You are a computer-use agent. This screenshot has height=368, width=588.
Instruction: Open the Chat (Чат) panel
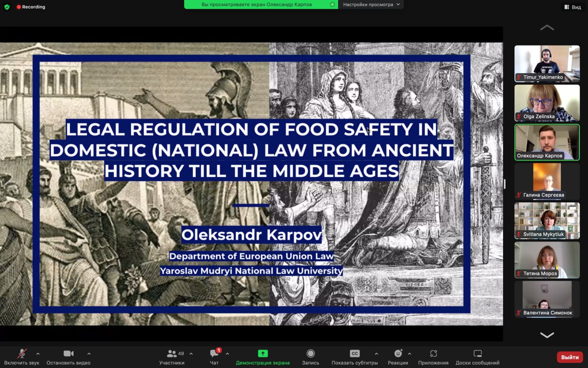(214, 354)
